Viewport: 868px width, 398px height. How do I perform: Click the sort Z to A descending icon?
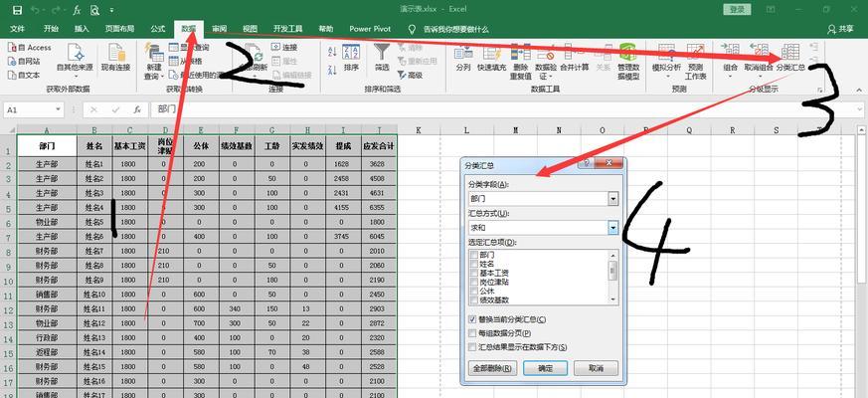click(332, 70)
